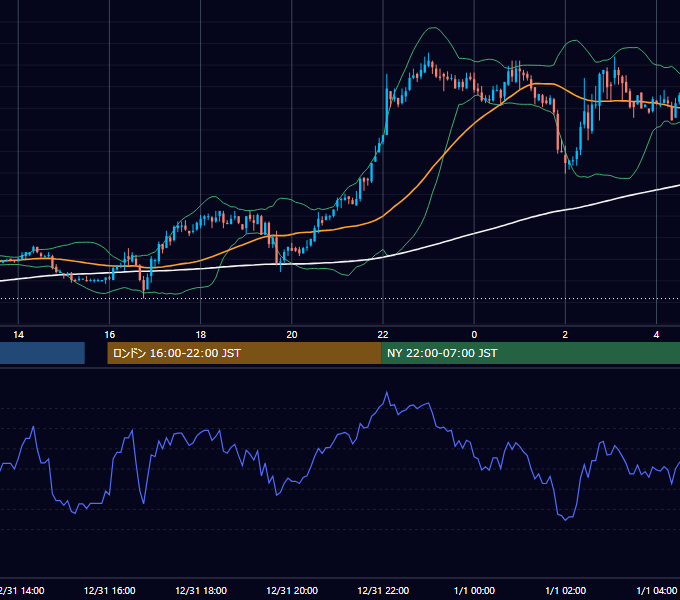Click the 20 hour axis label

[292, 335]
